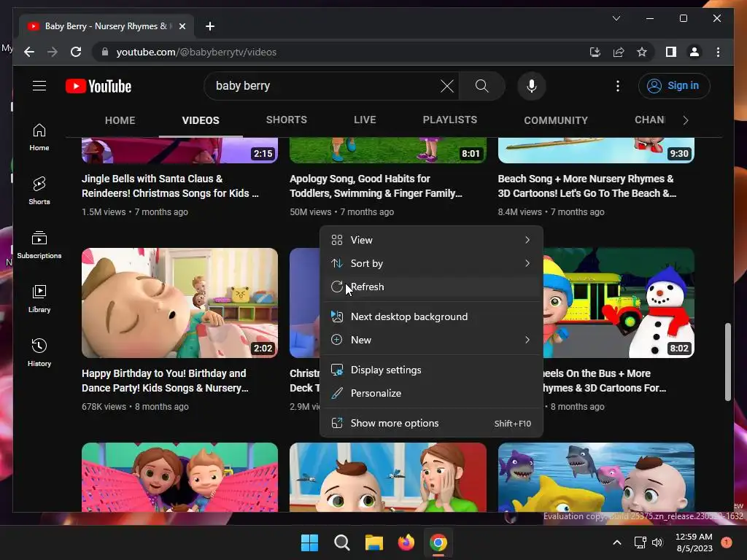Viewport: 747px width, 560px height.
Task: Reload the page with the browser refresh icon
Action: 76,52
